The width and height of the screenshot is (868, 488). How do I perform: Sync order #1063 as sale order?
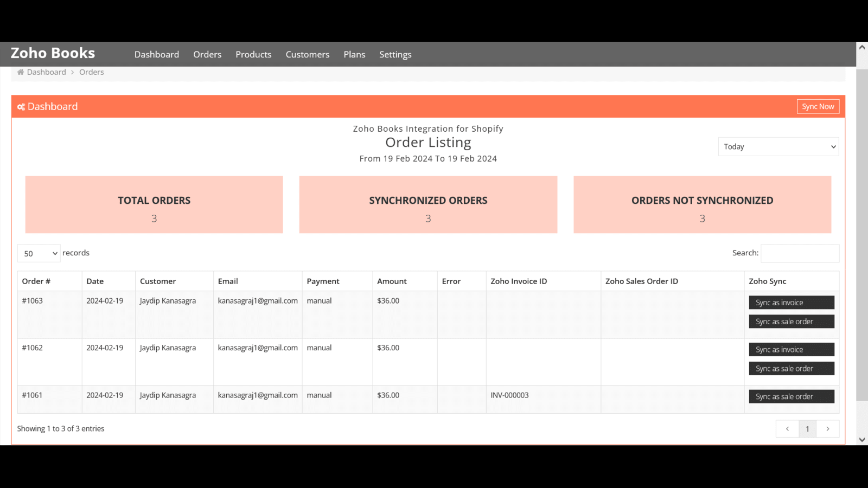pyautogui.click(x=792, y=322)
